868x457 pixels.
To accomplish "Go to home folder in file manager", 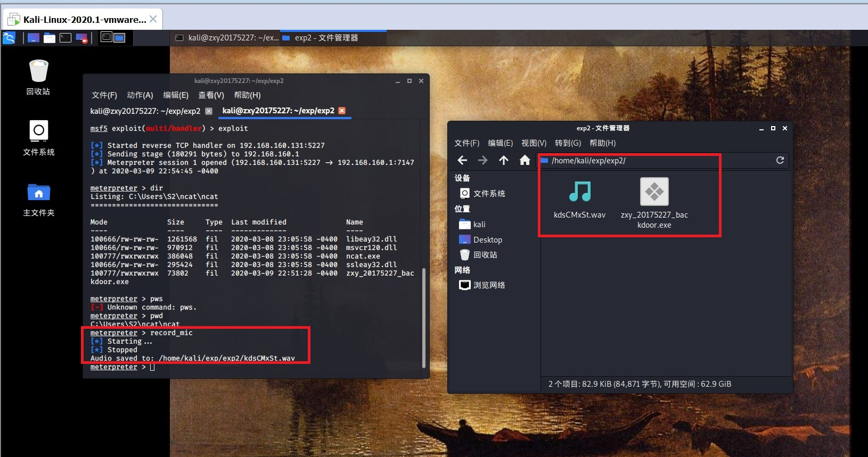I will 525,160.
